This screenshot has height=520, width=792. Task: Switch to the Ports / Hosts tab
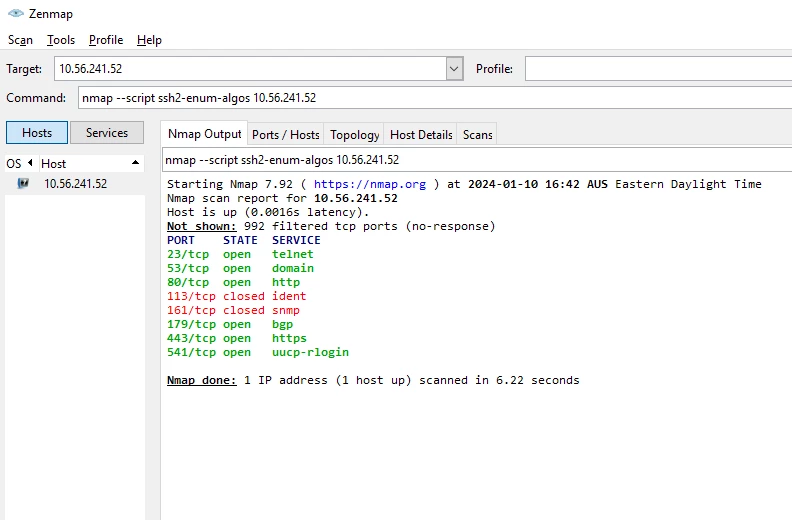pyautogui.click(x=285, y=135)
